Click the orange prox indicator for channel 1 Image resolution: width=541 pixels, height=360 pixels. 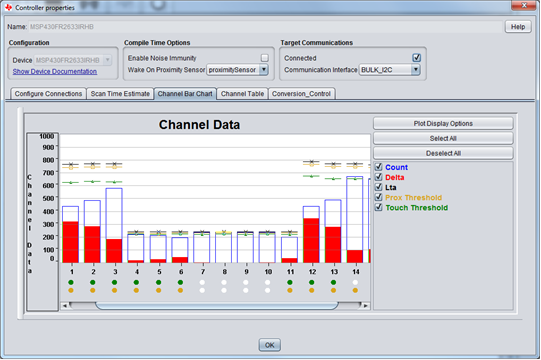(71, 290)
